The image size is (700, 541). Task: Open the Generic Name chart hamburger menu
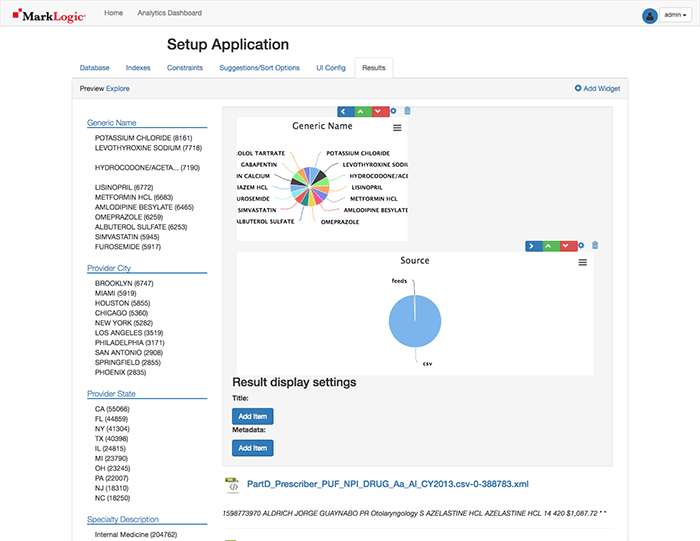397,128
